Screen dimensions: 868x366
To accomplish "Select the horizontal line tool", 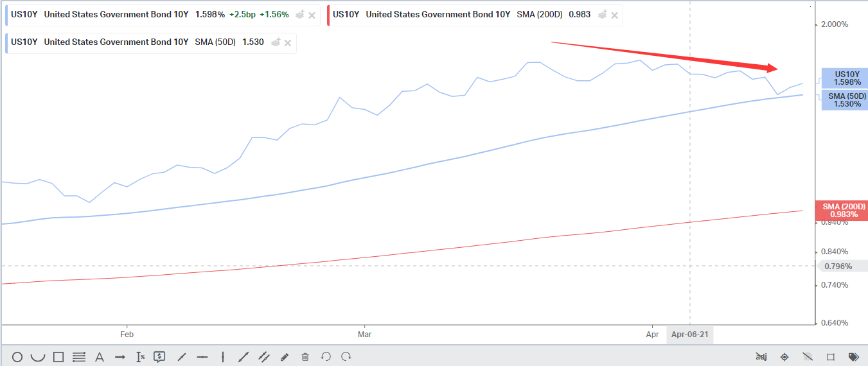I will (x=202, y=357).
